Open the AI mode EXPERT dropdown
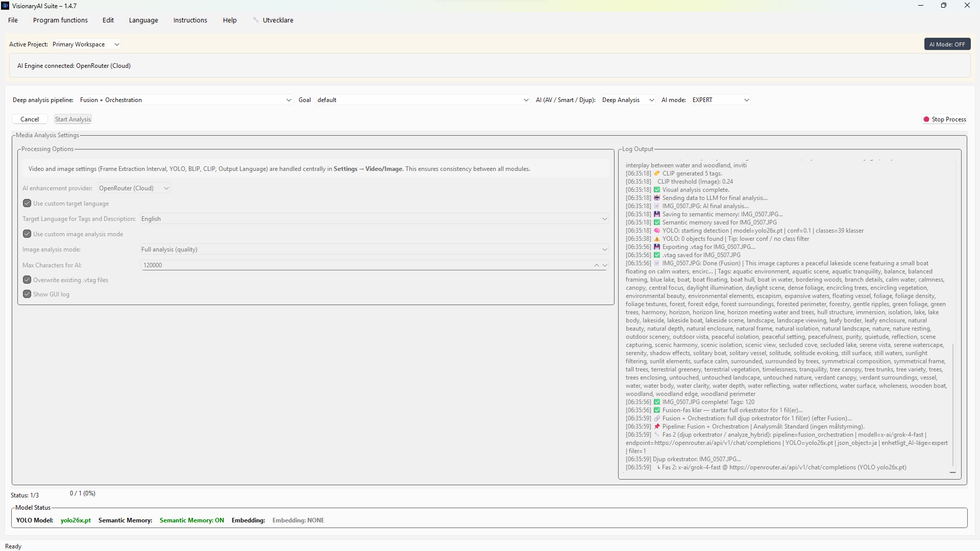This screenshot has width=980, height=551. (720, 100)
